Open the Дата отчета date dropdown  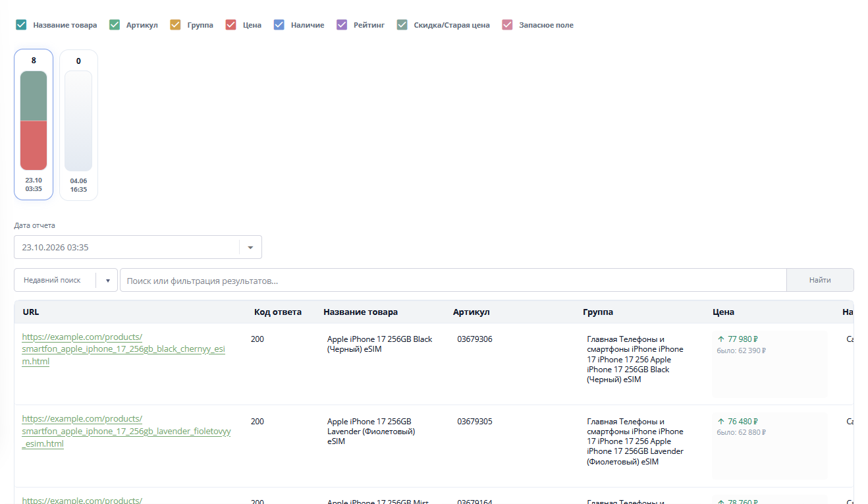[x=138, y=247]
